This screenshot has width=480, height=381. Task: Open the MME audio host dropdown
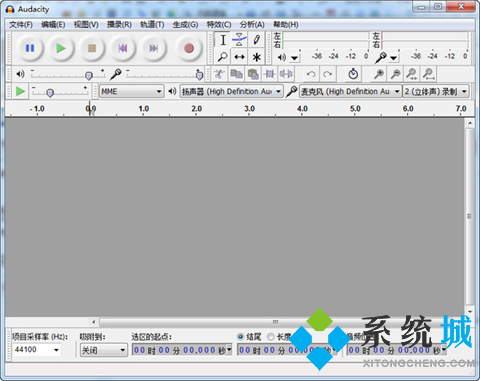pyautogui.click(x=132, y=91)
